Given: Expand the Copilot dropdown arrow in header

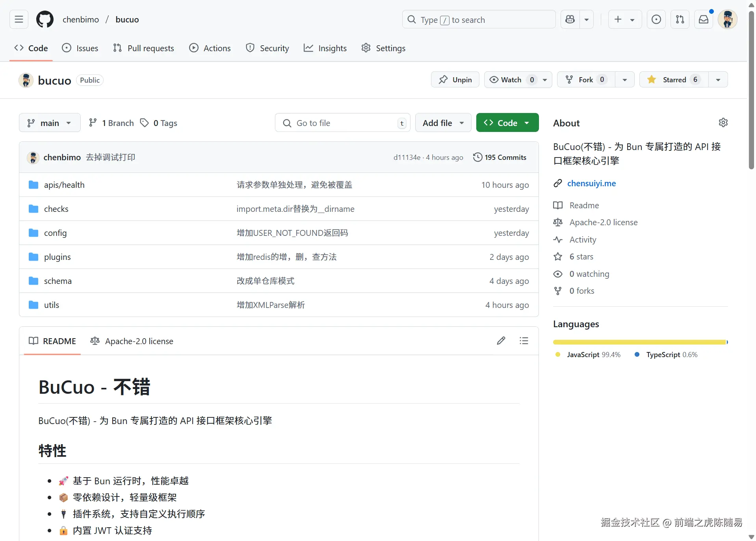Looking at the screenshot, I should (x=587, y=19).
